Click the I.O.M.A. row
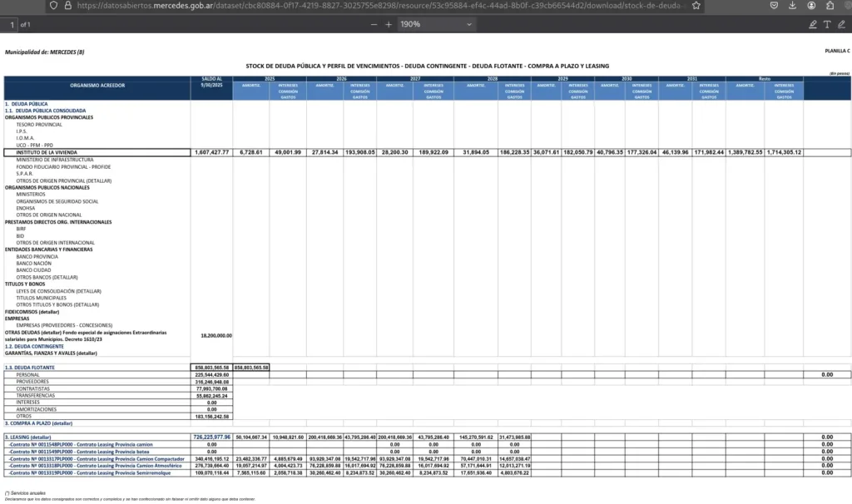This screenshot has width=852, height=504. [x=25, y=138]
